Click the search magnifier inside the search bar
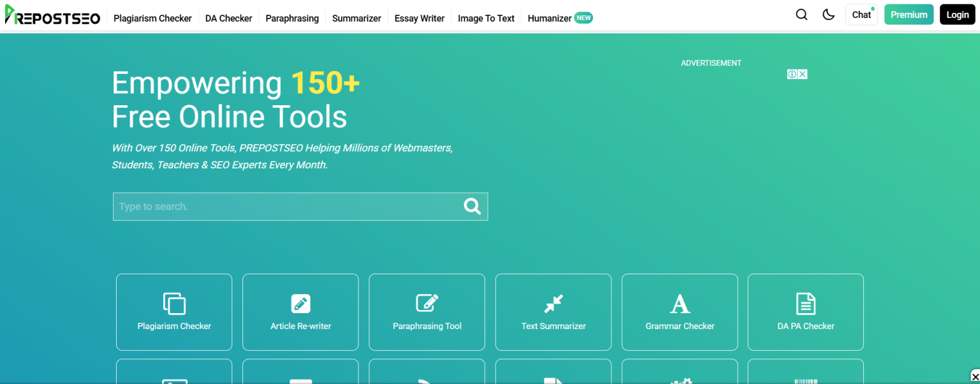Image resolution: width=980 pixels, height=384 pixels. (472, 206)
